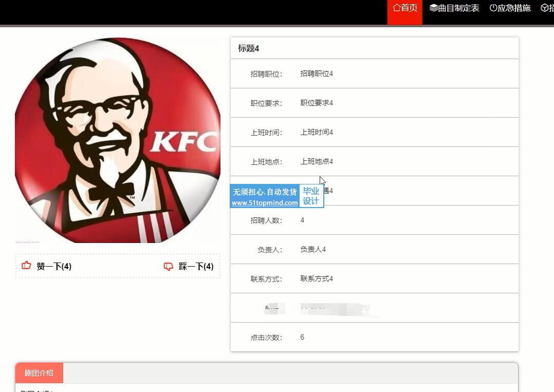Open 应急措施 in the top navigation
This screenshot has width=554, height=392.
(510, 8)
